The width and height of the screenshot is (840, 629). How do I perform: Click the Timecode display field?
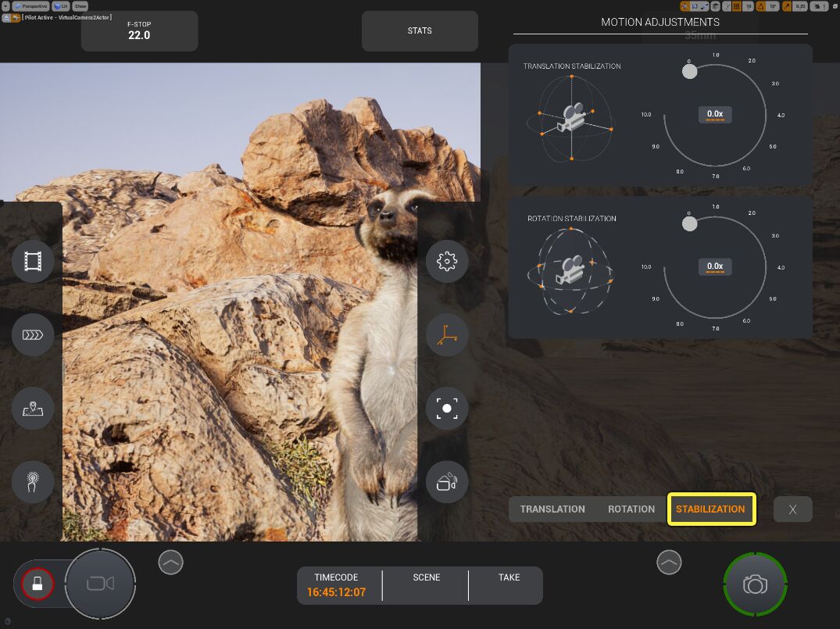[x=336, y=585]
